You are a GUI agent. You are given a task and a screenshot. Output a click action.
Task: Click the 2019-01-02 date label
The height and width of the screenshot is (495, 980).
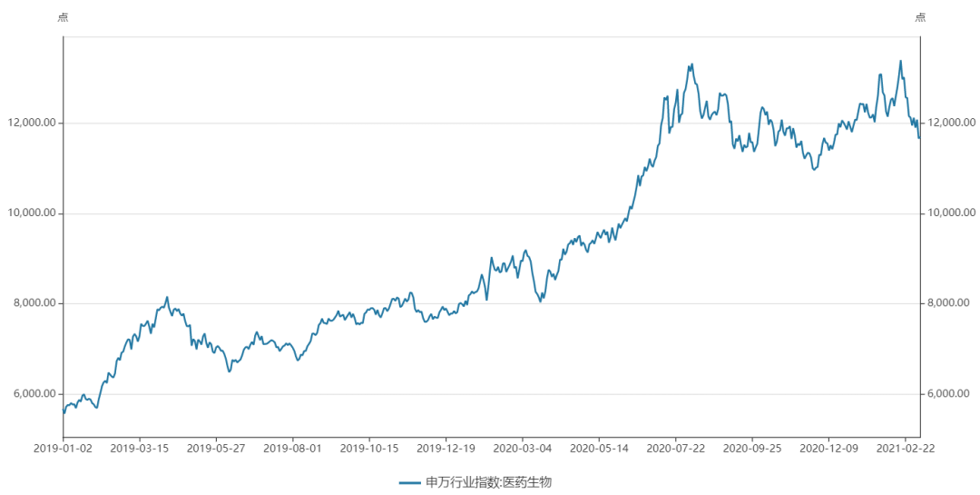(63, 449)
